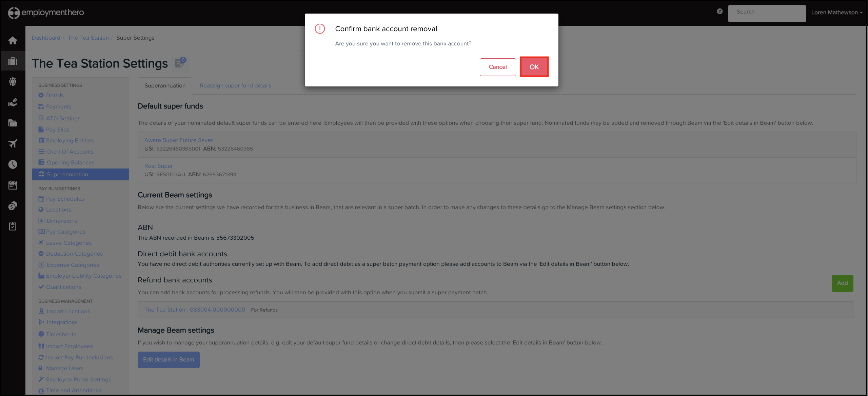This screenshot has width=868, height=396.
Task: Open the notes icon beside page title
Action: (x=180, y=63)
